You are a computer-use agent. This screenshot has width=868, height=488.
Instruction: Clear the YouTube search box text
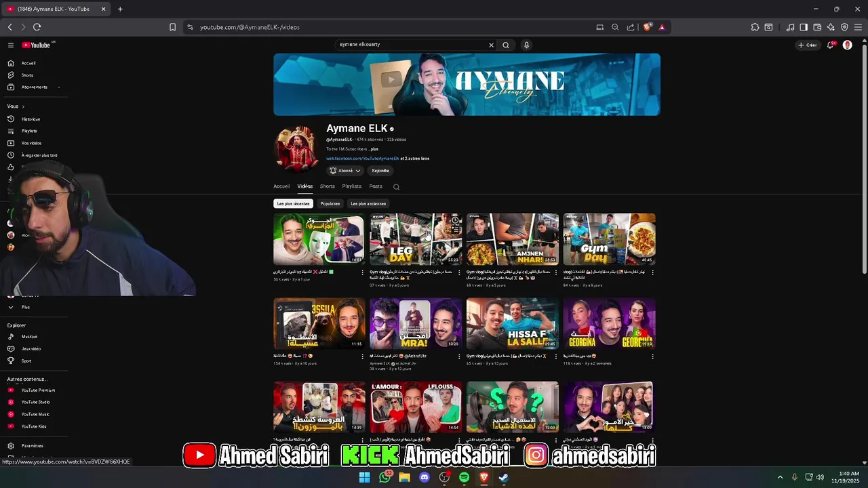click(x=491, y=45)
